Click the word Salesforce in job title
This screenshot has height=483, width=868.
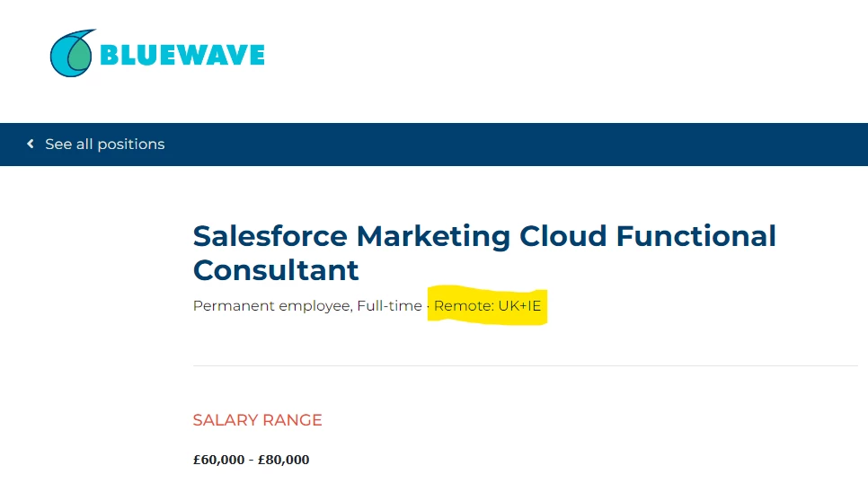pyautogui.click(x=270, y=236)
